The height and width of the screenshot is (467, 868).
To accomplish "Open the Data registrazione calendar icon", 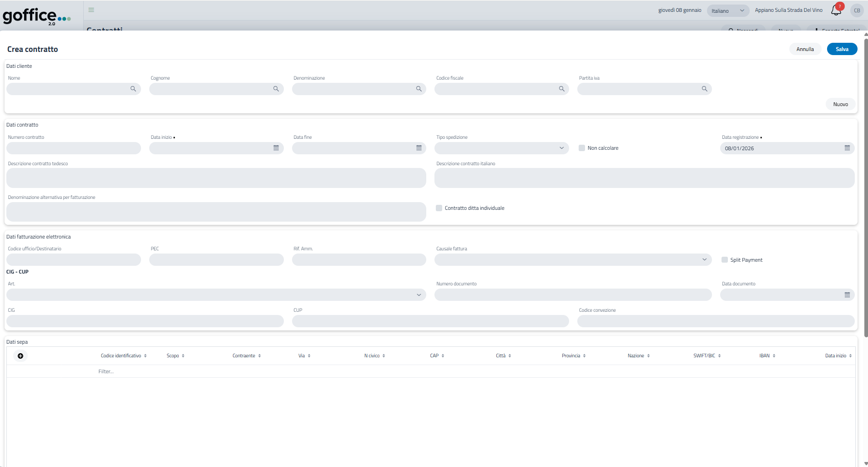I will click(847, 148).
